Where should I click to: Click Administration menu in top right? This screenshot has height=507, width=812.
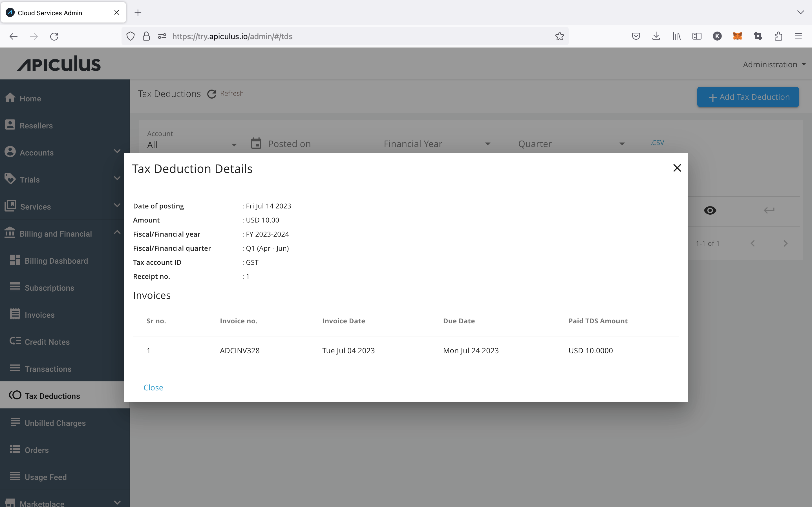772,64
